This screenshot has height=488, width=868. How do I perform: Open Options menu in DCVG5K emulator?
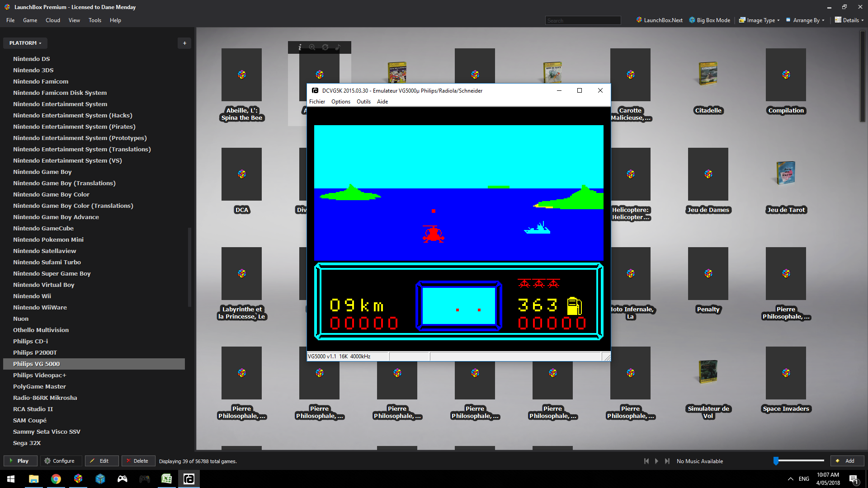pyautogui.click(x=341, y=102)
